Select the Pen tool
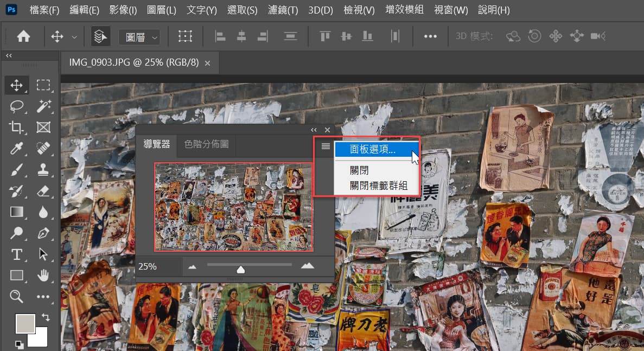This screenshot has height=351, width=644. (x=43, y=233)
